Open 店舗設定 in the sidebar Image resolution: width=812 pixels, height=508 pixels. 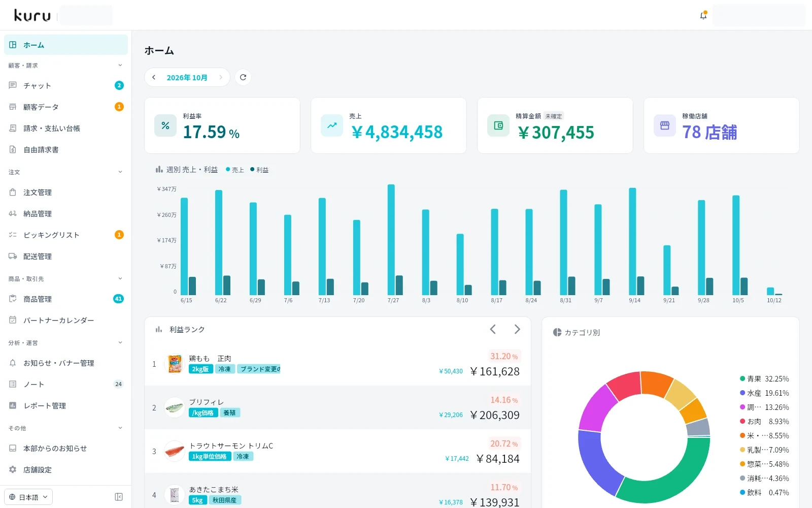(x=66, y=469)
